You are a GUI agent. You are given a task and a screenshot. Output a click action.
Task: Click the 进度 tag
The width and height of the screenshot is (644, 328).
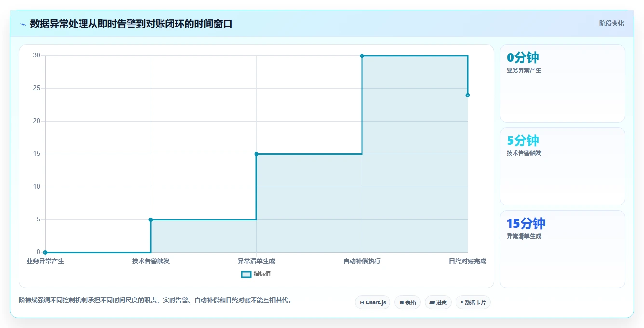point(438,302)
